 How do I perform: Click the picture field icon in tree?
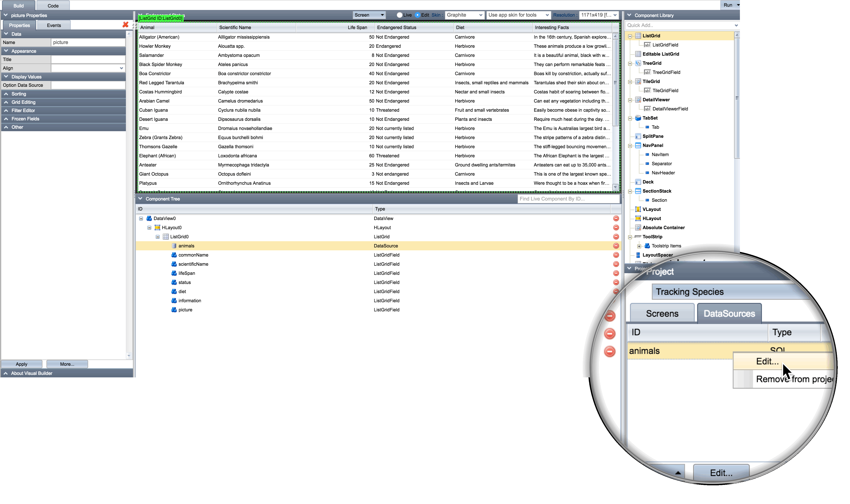click(174, 310)
